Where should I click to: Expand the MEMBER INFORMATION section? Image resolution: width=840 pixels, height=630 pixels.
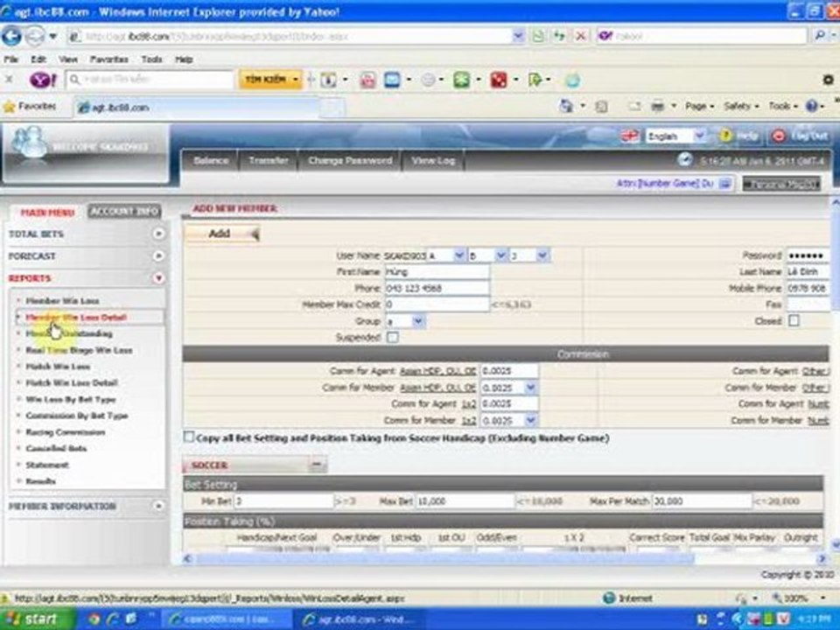point(158,506)
